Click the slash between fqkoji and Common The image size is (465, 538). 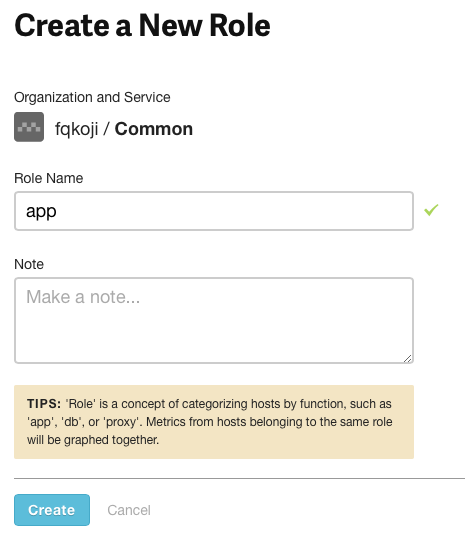click(x=106, y=129)
